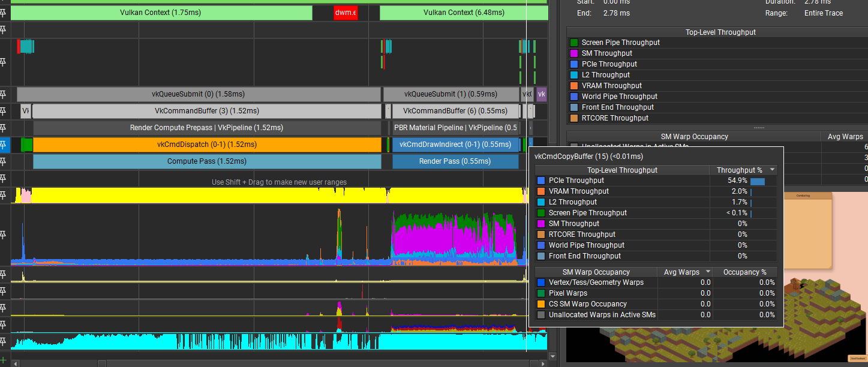
Task: Click the timeline scrollbar left arrow
Action: coord(15,363)
